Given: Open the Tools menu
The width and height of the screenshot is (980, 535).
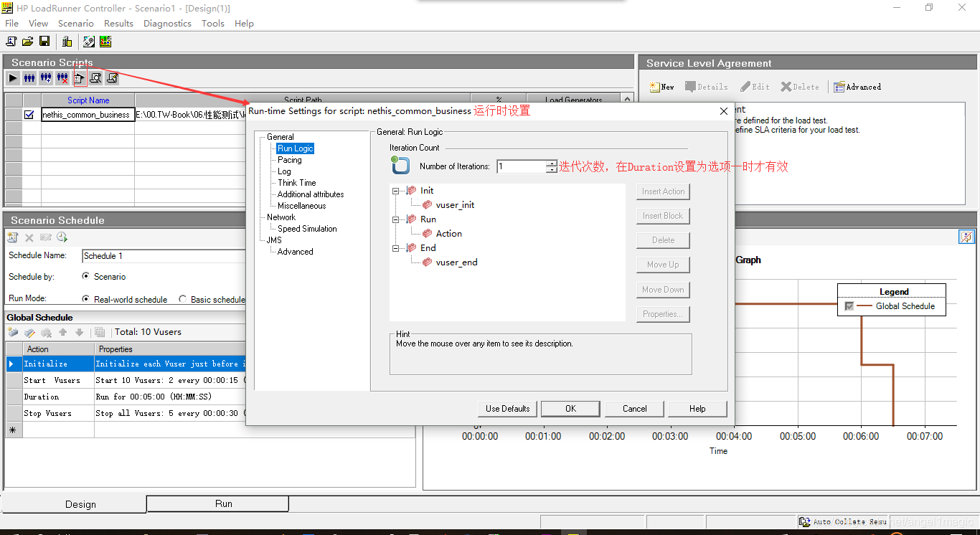Looking at the screenshot, I should (x=213, y=23).
